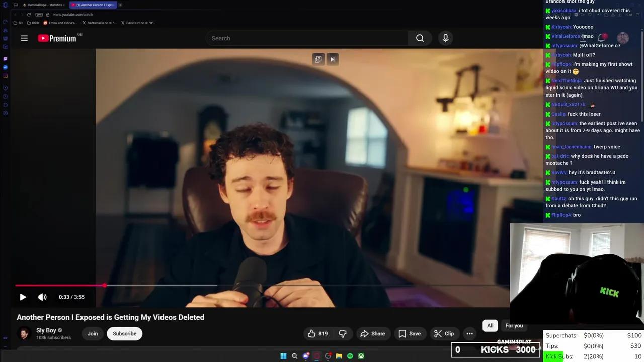Open the BC bookmarks folder
The image size is (644, 362).
(19, 23)
